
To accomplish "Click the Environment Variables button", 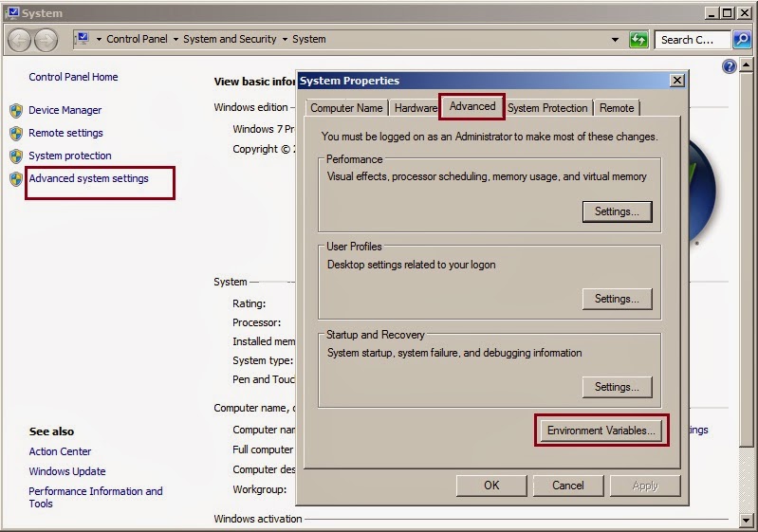I will 601,430.
